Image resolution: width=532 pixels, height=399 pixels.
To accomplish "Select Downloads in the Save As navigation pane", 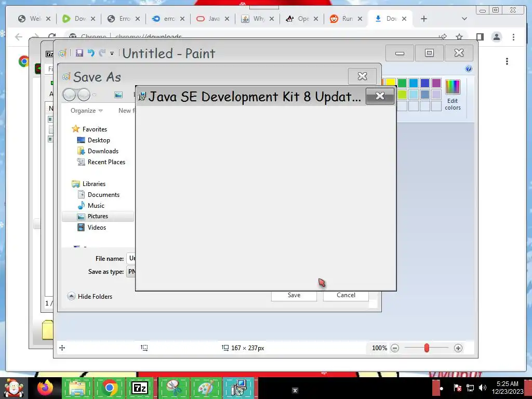I will point(98,151).
